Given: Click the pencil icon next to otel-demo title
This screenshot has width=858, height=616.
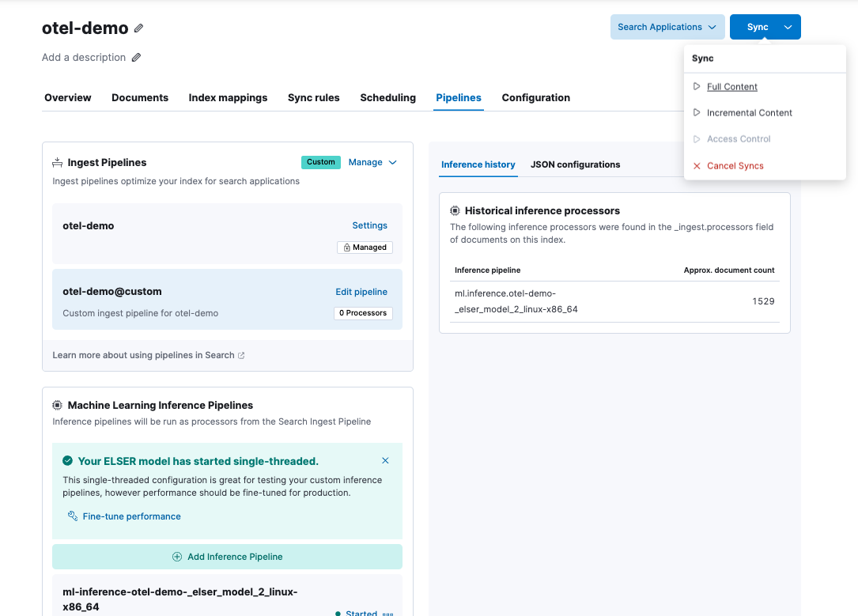Looking at the screenshot, I should 139,28.
